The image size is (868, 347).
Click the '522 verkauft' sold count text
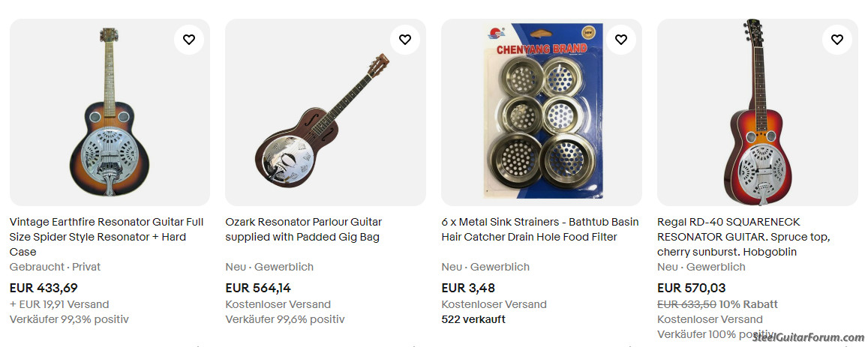tap(473, 319)
